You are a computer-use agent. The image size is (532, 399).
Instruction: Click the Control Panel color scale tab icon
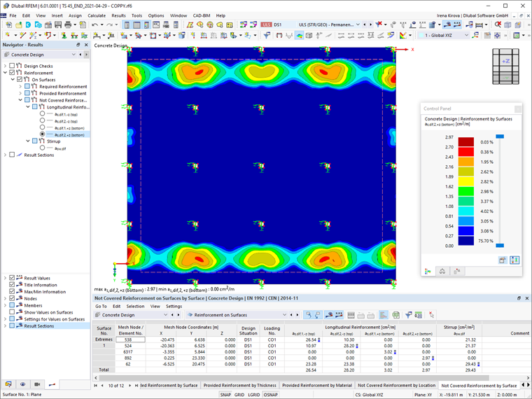tap(428, 271)
